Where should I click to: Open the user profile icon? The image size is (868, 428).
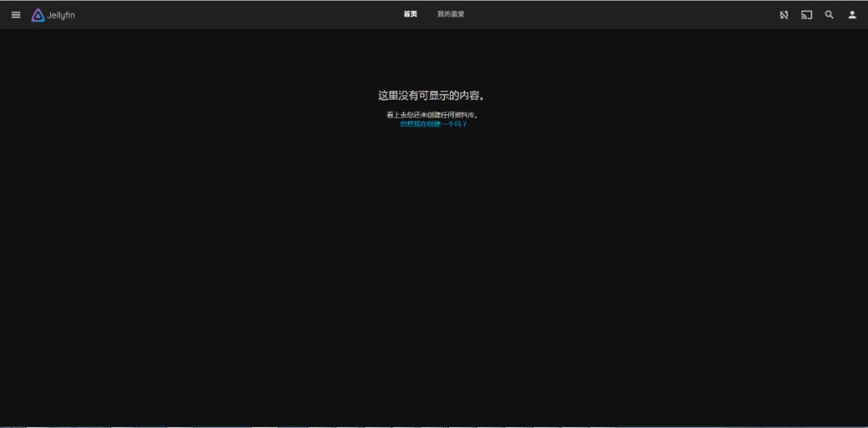coord(852,14)
